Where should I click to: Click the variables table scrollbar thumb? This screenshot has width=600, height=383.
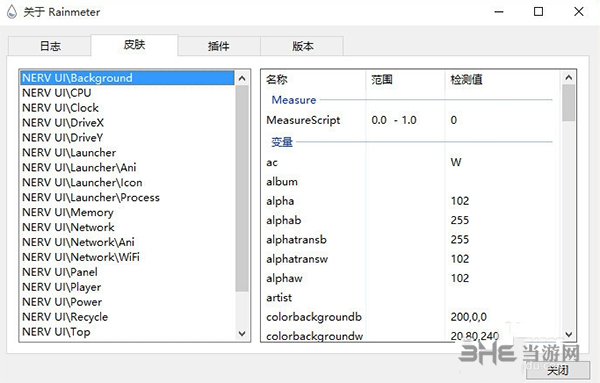pos(569,103)
